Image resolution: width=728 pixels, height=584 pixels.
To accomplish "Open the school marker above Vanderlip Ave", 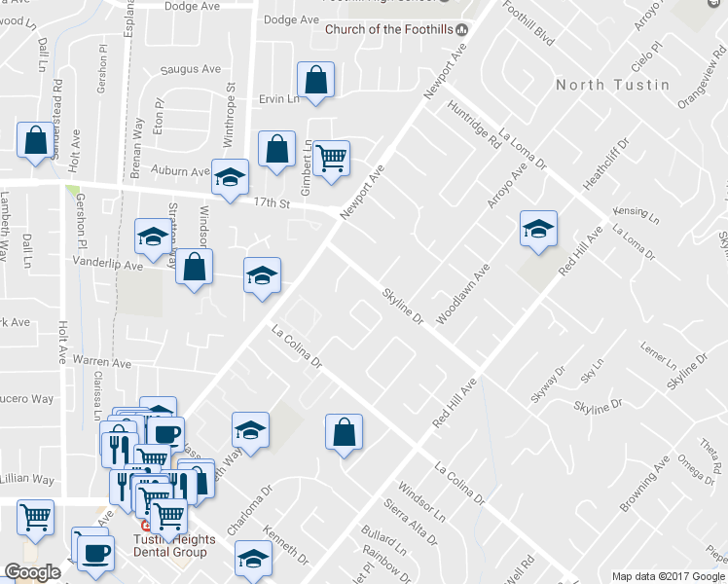I will [x=153, y=237].
